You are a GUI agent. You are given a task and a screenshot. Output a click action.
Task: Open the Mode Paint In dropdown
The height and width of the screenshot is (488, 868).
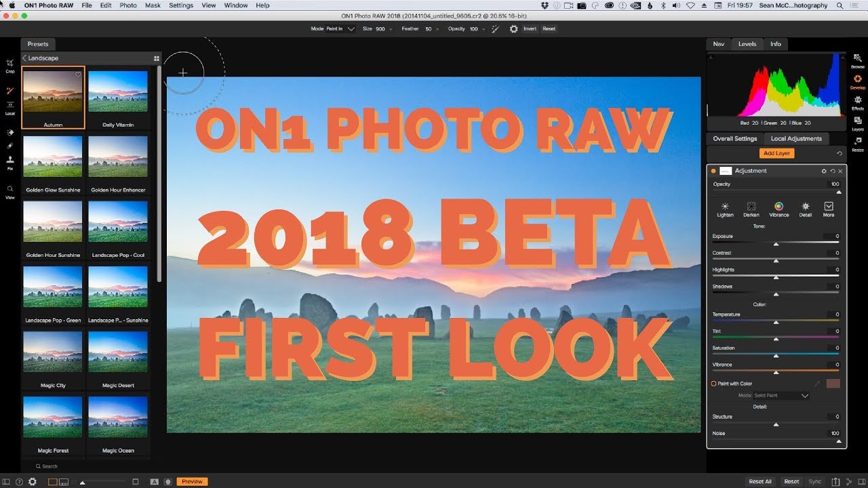(x=340, y=29)
